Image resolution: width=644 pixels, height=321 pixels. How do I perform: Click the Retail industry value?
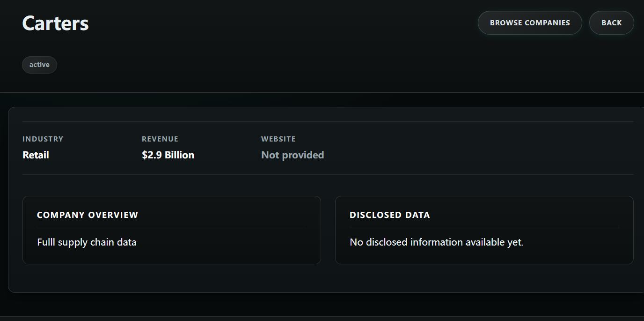36,155
